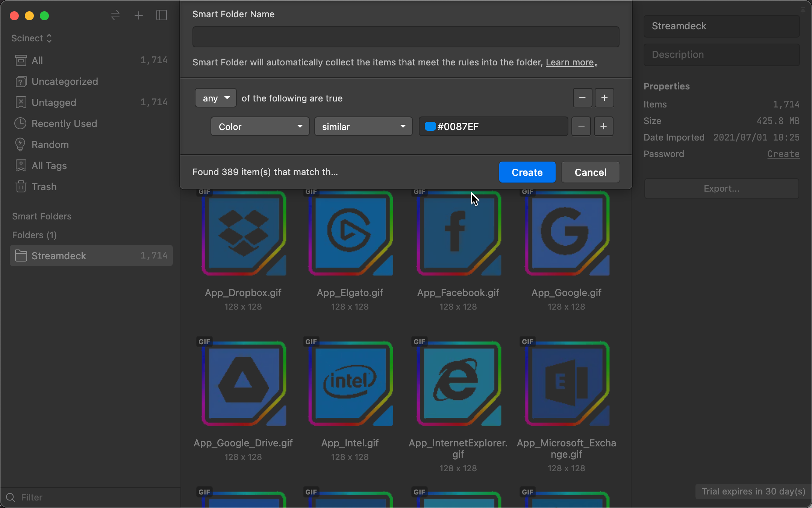Open the All Tags icon
Viewport: 812px width, 508px height.
[21, 165]
